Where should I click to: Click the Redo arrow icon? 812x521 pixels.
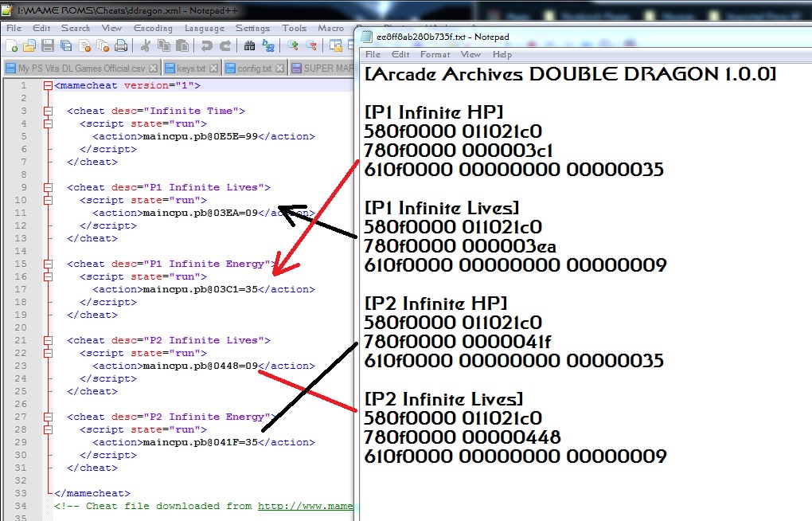[x=225, y=46]
